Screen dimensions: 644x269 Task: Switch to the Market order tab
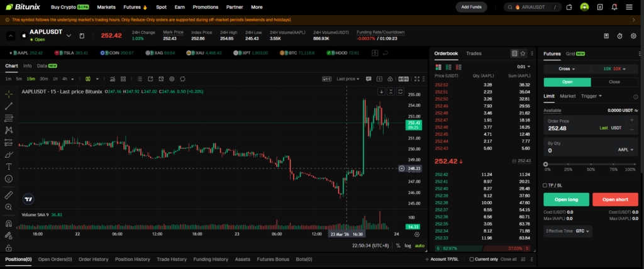(568, 96)
